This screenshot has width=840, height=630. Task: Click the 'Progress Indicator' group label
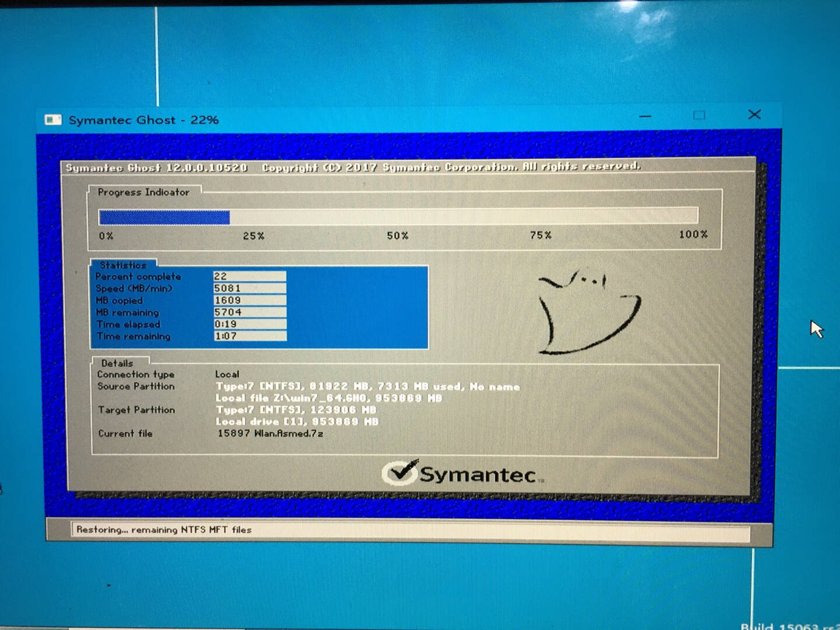143,192
